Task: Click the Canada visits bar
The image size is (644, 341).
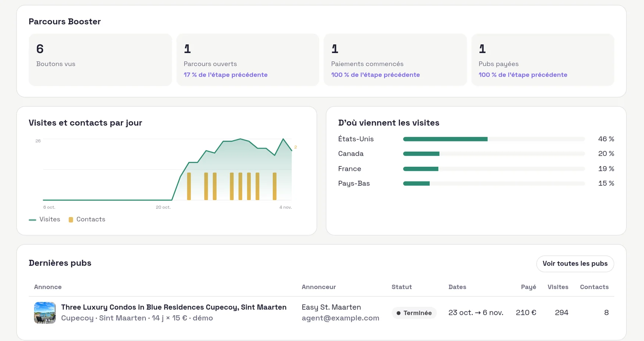Action: 494,154
